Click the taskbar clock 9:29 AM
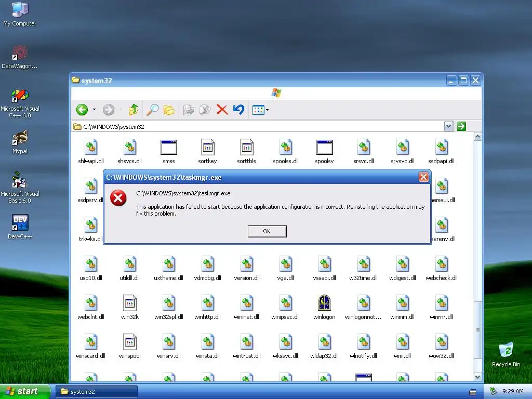The width and height of the screenshot is (532, 399). (x=513, y=391)
